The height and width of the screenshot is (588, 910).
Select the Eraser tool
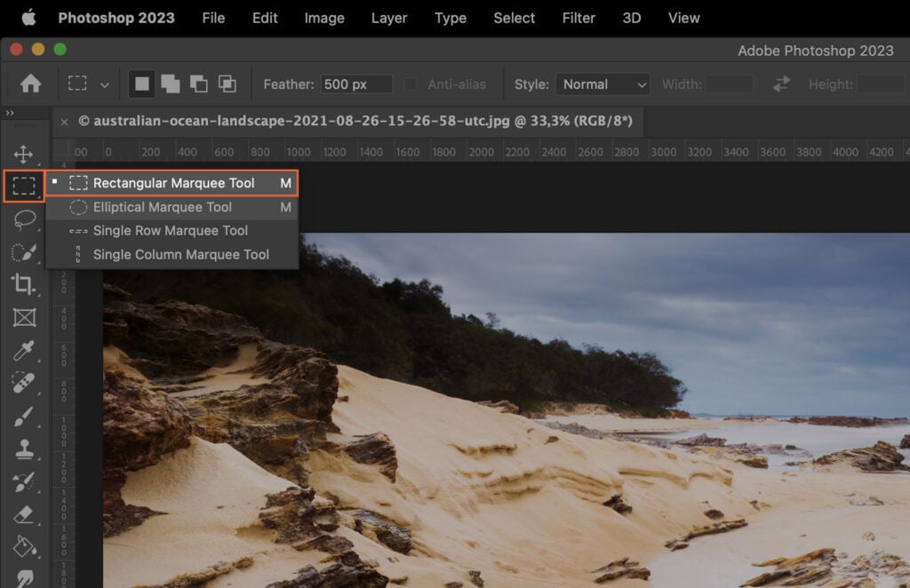(x=25, y=514)
